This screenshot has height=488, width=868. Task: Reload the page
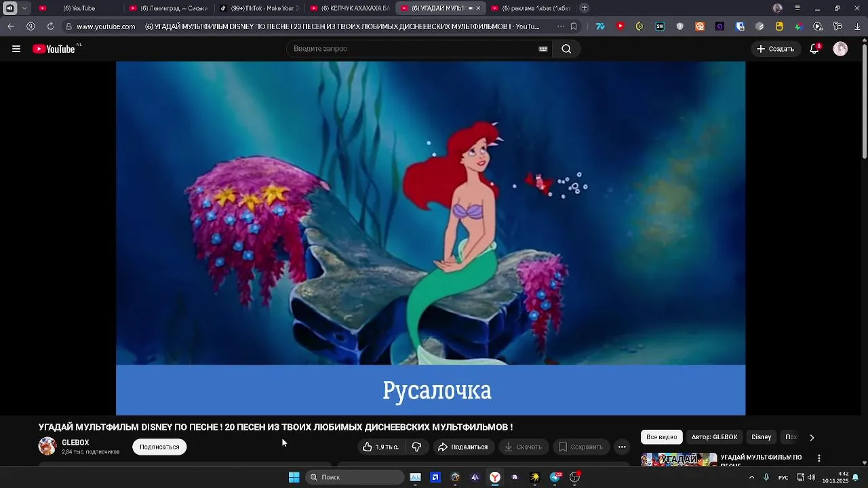50,26
